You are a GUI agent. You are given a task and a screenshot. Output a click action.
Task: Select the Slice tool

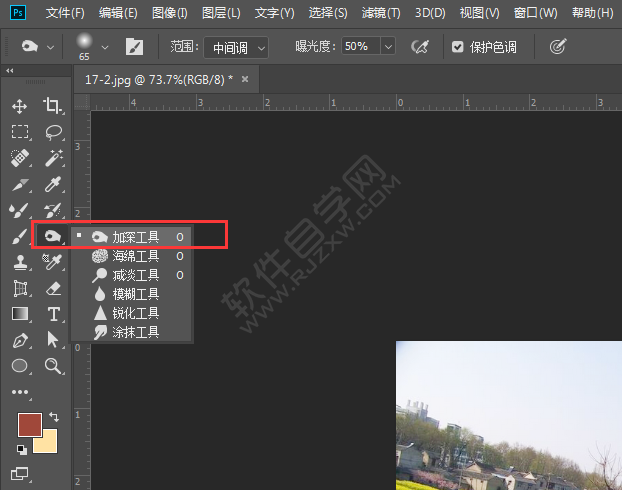[20, 184]
